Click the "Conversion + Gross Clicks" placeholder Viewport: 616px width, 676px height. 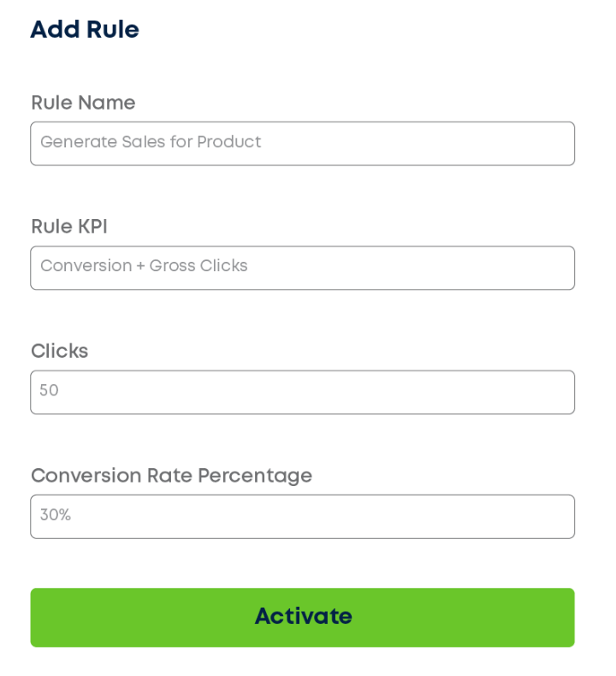click(144, 266)
